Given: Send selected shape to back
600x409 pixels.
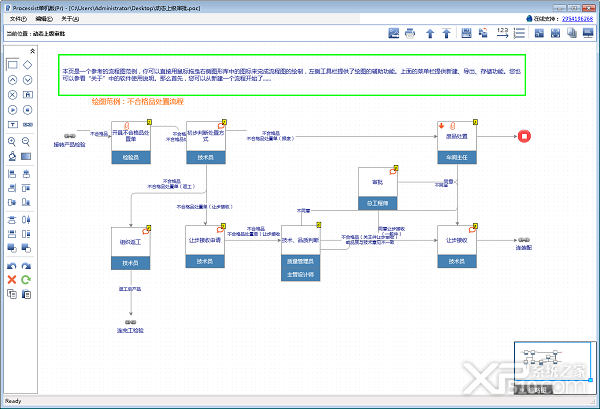Looking at the screenshot, I should click(x=26, y=248).
